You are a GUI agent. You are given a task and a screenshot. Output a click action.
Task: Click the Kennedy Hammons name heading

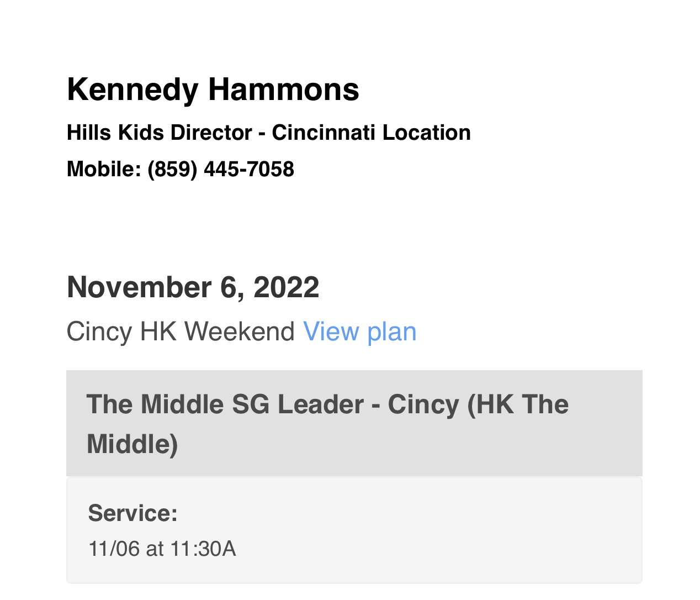click(213, 90)
